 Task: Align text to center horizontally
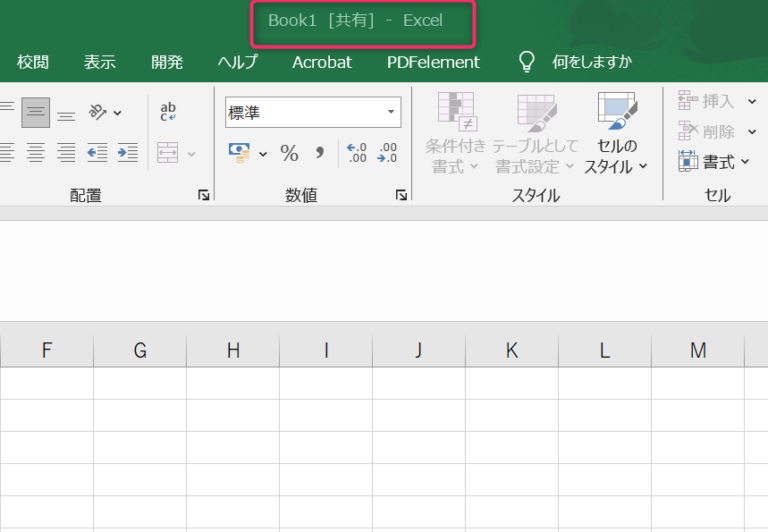pyautogui.click(x=35, y=152)
